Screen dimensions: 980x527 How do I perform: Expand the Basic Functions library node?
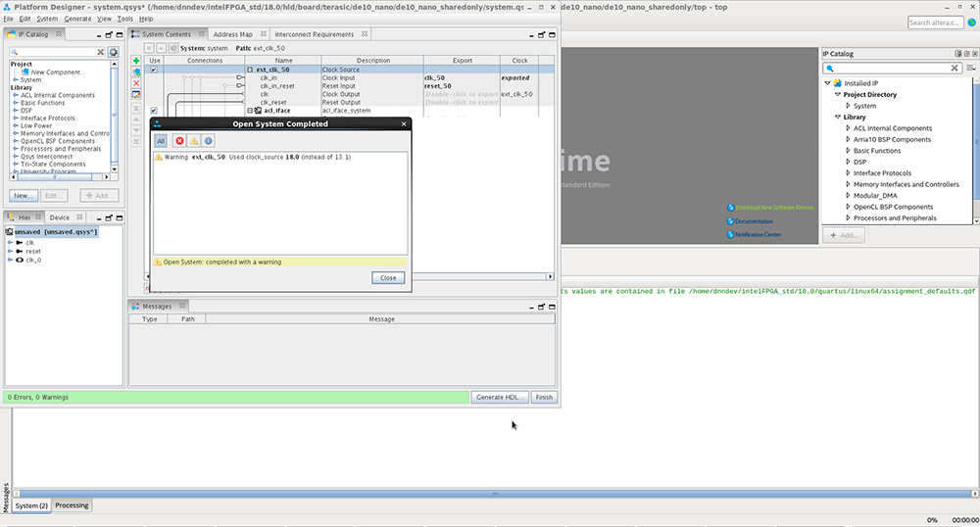tap(849, 151)
